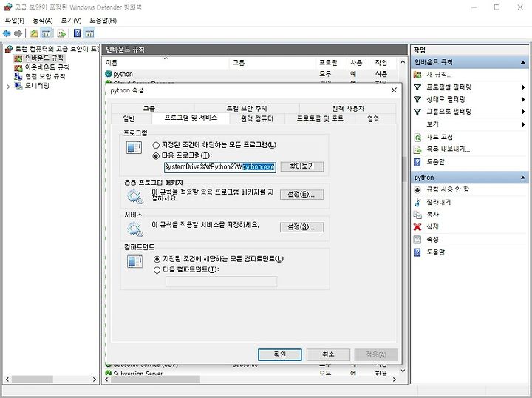Click 설정(E) button for application packages
This screenshot has height=398, width=532.
pos(301,195)
